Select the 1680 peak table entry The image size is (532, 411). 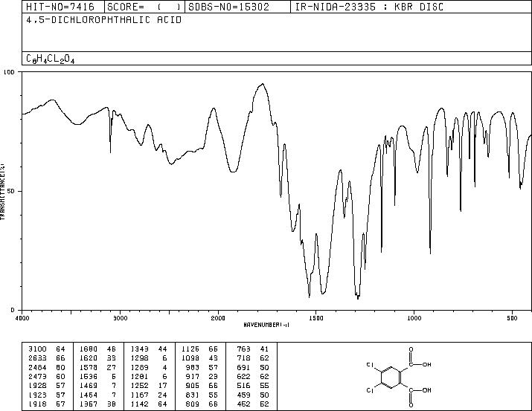coord(97,349)
